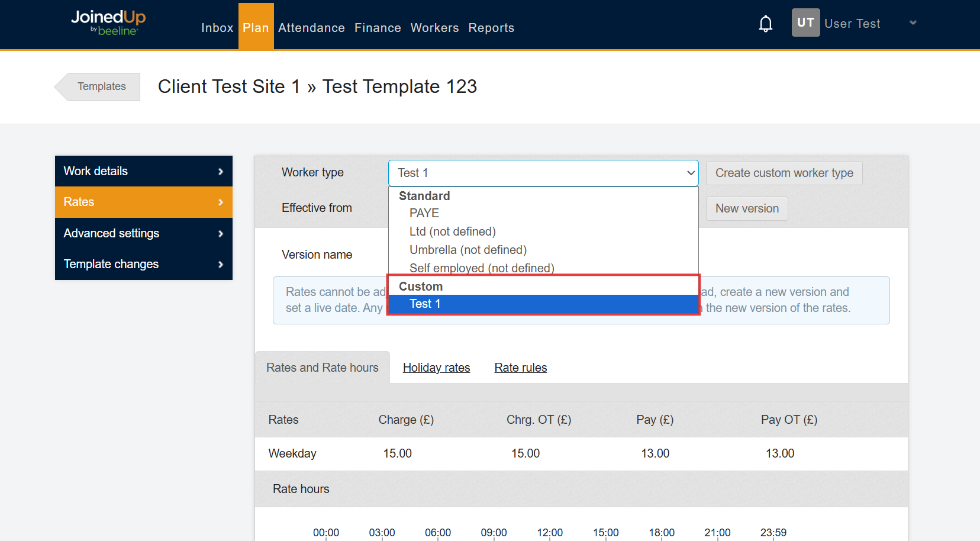Click the Pay OT (£) column header
980x541 pixels.
tap(789, 420)
